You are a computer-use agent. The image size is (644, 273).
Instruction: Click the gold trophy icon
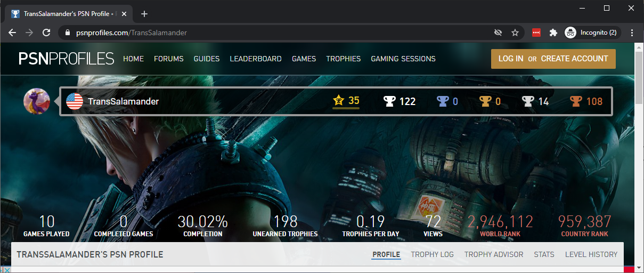coord(485,101)
